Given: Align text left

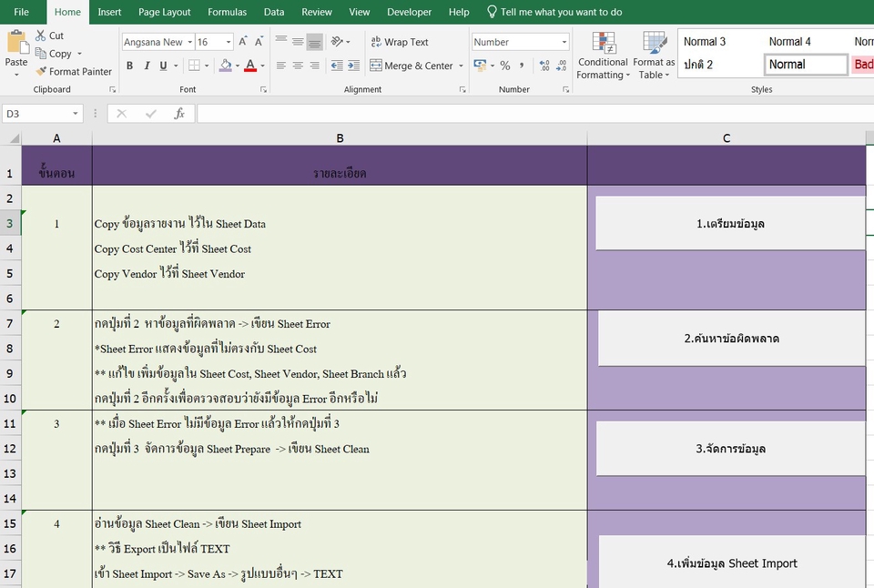Looking at the screenshot, I should point(281,66).
